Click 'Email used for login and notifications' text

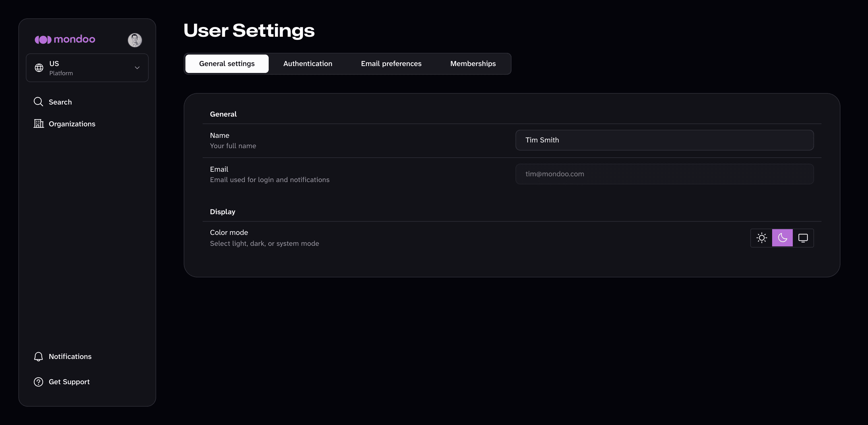pos(270,180)
